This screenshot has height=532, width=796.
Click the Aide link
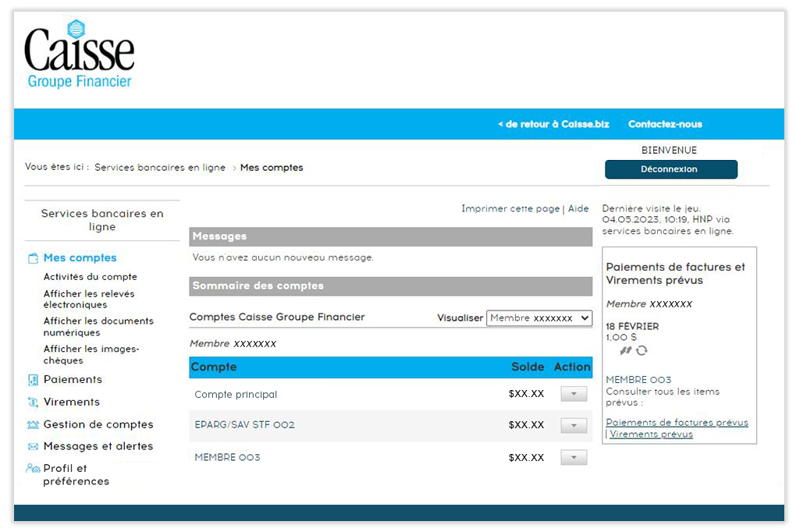click(x=578, y=208)
